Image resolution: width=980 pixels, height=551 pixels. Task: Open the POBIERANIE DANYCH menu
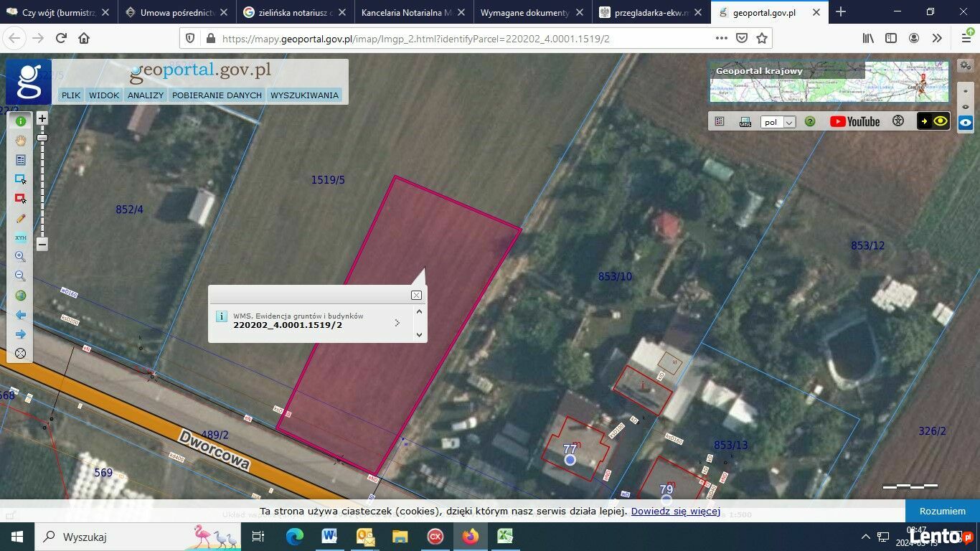217,95
